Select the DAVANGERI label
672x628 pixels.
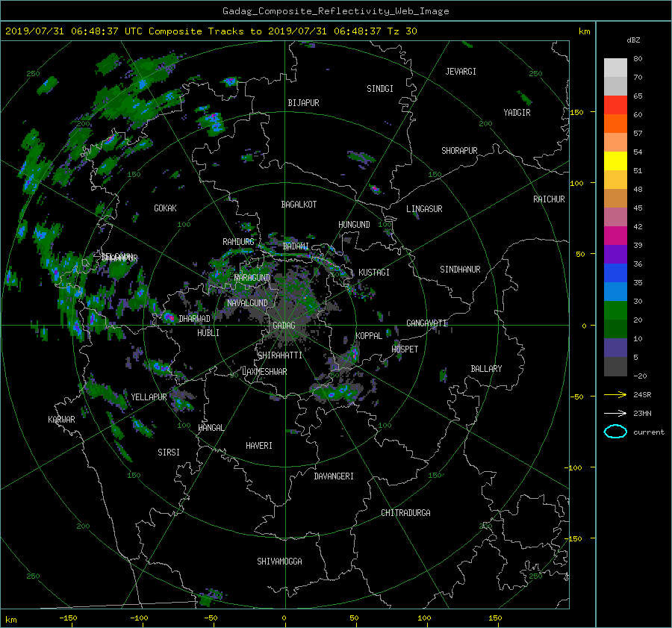(334, 476)
